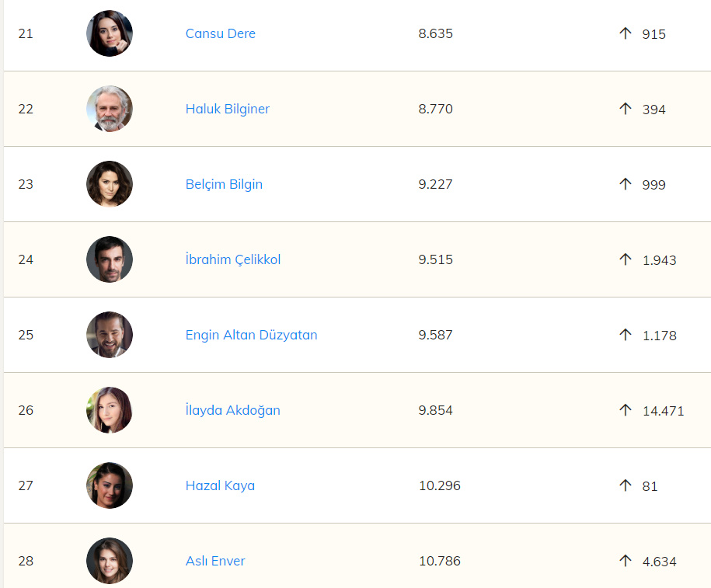
Task: Click Aslı Enver avatar photo
Action: [x=110, y=561]
